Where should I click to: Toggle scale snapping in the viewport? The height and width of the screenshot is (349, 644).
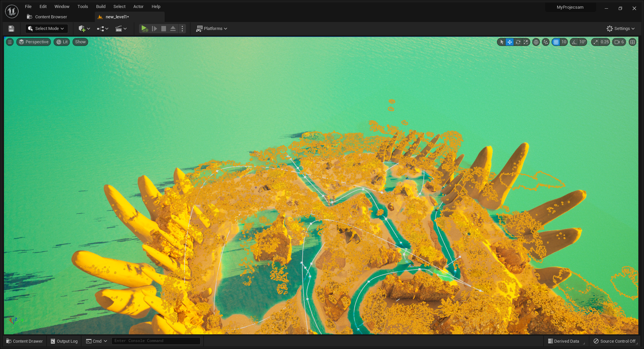(x=596, y=42)
